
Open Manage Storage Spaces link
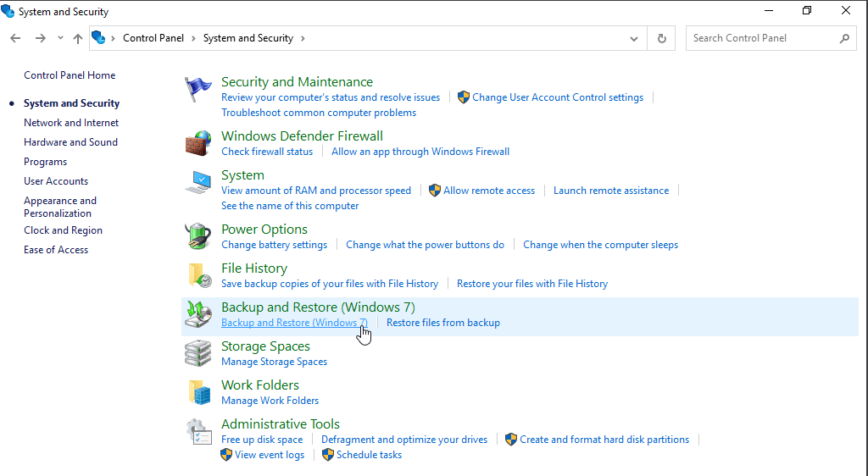(274, 362)
